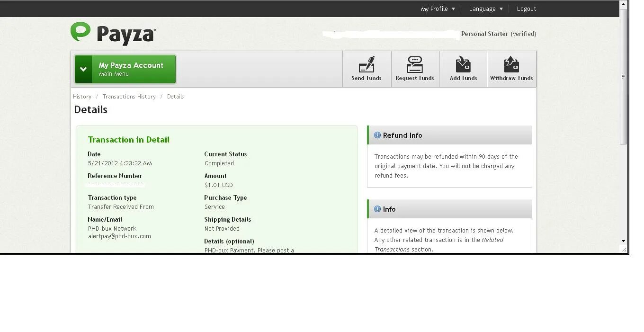Click Transfer Received From text
Viewport: 644px width, 332px height.
[x=121, y=206]
